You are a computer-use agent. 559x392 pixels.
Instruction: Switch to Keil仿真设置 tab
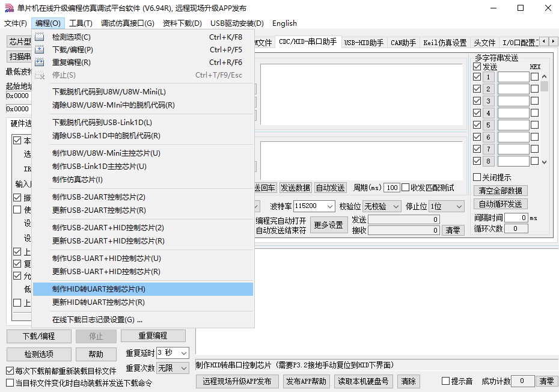tap(445, 43)
